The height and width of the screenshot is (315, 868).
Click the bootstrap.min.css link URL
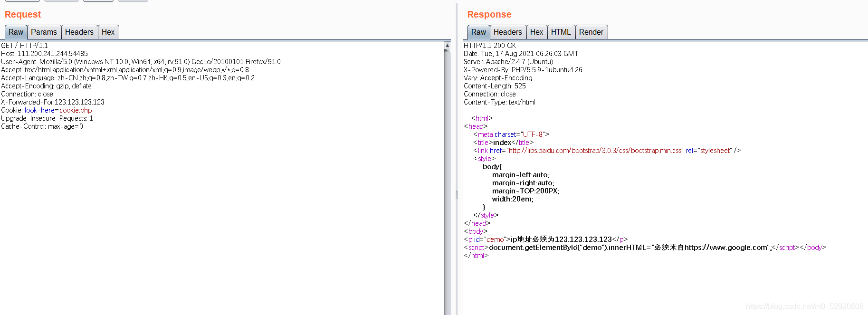pyautogui.click(x=595, y=151)
